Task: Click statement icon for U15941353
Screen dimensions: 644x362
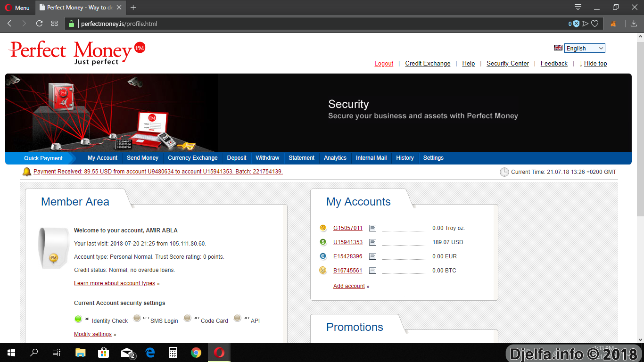Action: (x=372, y=242)
